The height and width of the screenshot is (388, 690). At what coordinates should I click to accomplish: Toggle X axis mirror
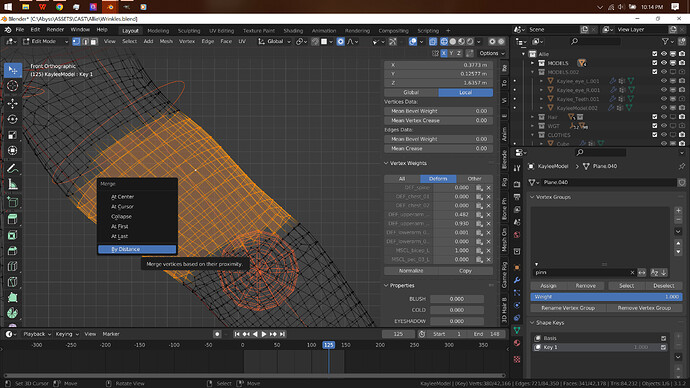pos(444,53)
